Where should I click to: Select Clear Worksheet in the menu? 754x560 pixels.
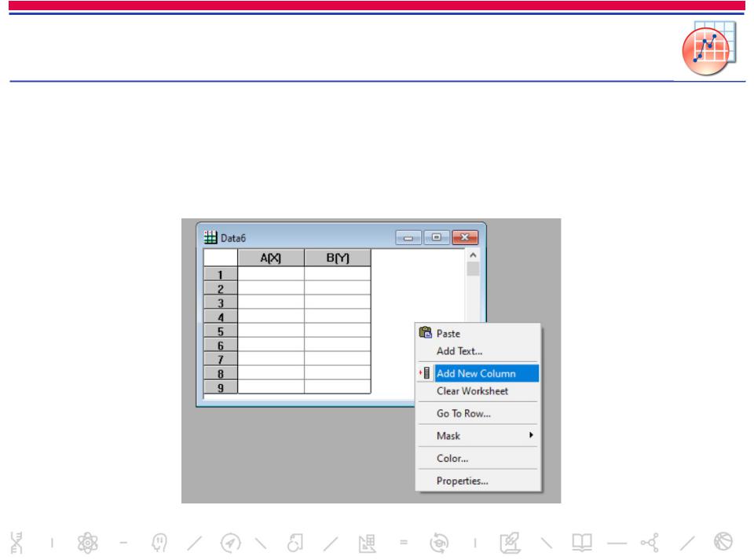click(478, 391)
